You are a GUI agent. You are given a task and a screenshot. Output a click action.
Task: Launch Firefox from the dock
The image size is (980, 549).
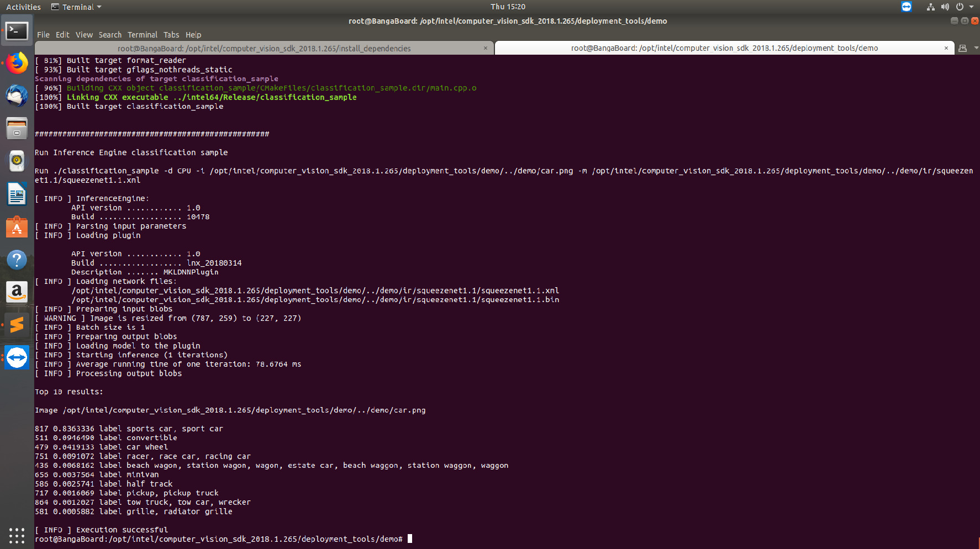[17, 63]
